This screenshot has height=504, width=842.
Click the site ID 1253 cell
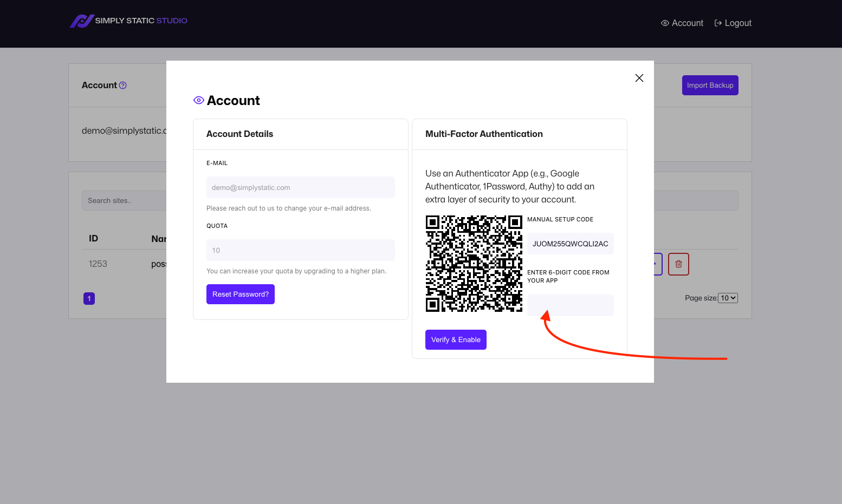tap(98, 264)
